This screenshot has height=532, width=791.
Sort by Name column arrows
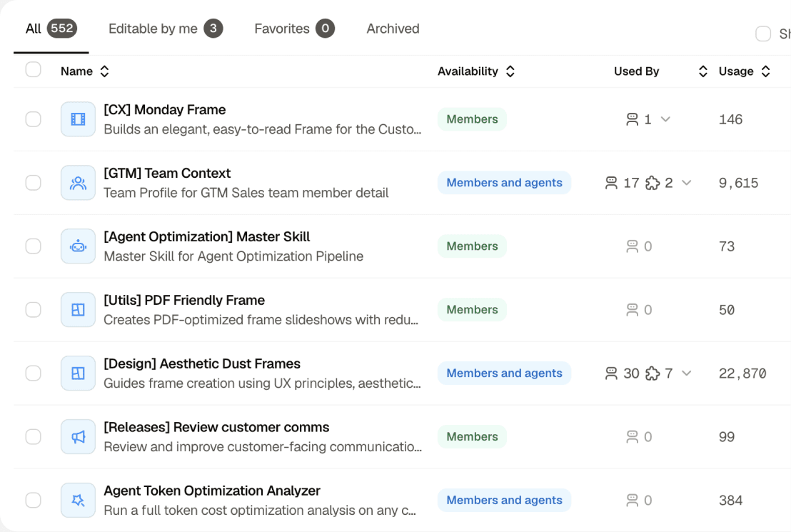(x=104, y=71)
